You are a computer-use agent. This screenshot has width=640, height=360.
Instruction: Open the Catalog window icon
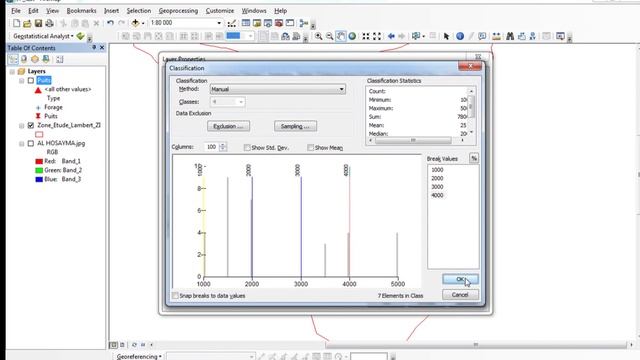coord(257,23)
